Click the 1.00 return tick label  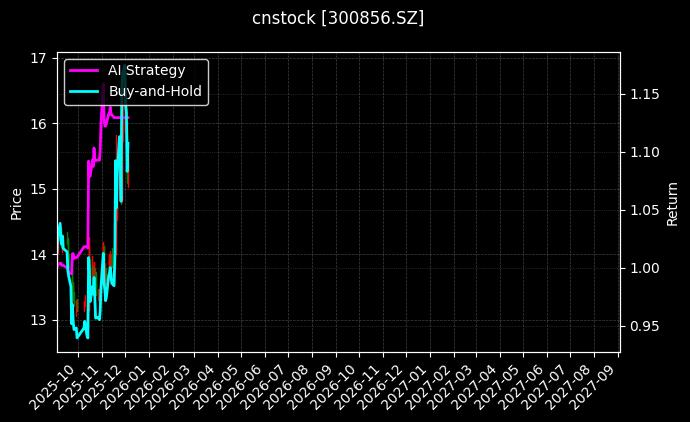[x=643, y=268]
